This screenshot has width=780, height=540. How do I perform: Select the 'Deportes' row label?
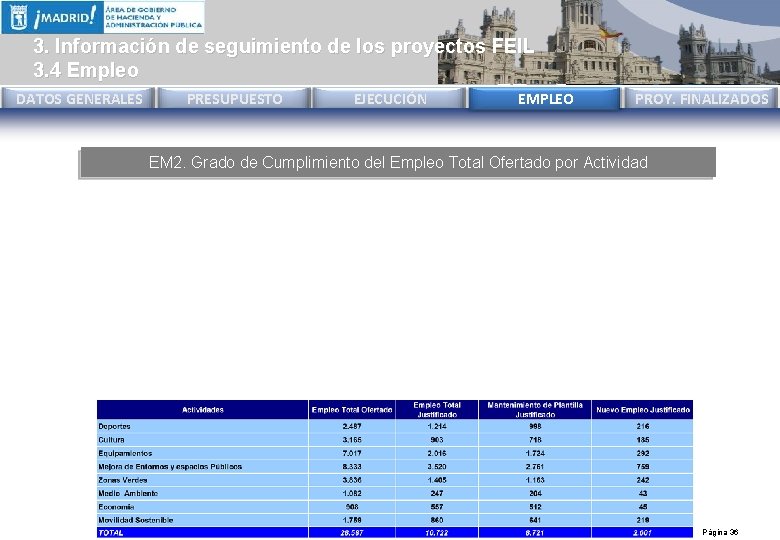(x=114, y=426)
